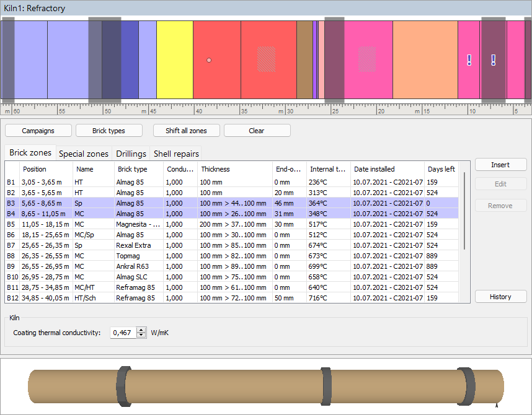Viewport: 532px width, 415px height.
Task: Switch to the Special zones tab
Action: pyautogui.click(x=84, y=154)
